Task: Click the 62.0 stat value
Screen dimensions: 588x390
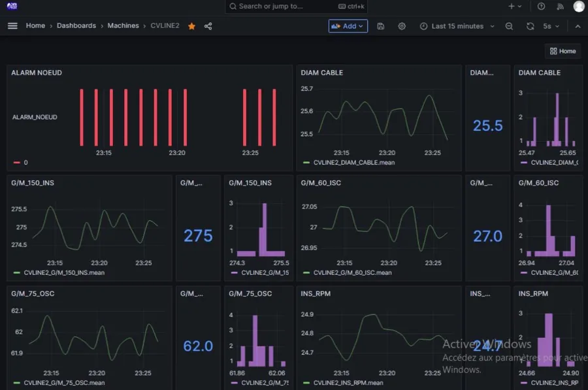Action: [198, 346]
